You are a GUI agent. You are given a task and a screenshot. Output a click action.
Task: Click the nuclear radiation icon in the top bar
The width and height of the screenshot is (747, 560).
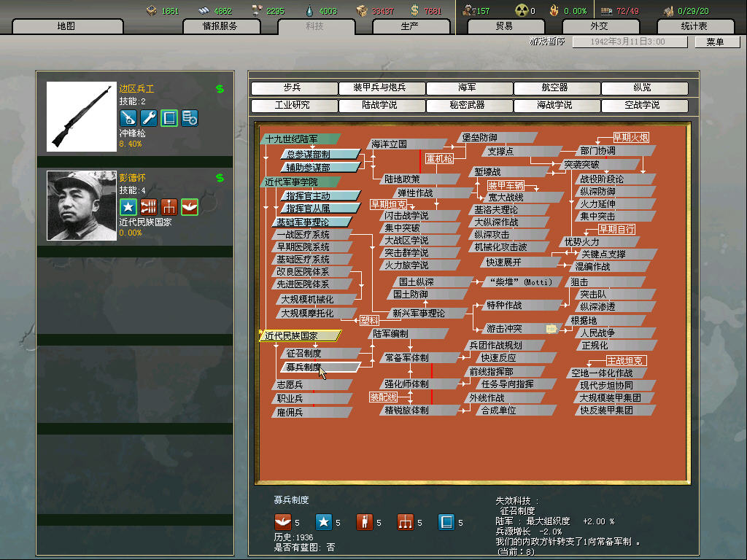522,10
